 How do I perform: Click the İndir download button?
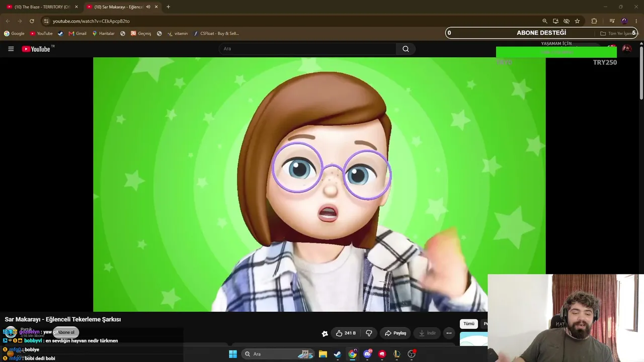pyautogui.click(x=427, y=333)
